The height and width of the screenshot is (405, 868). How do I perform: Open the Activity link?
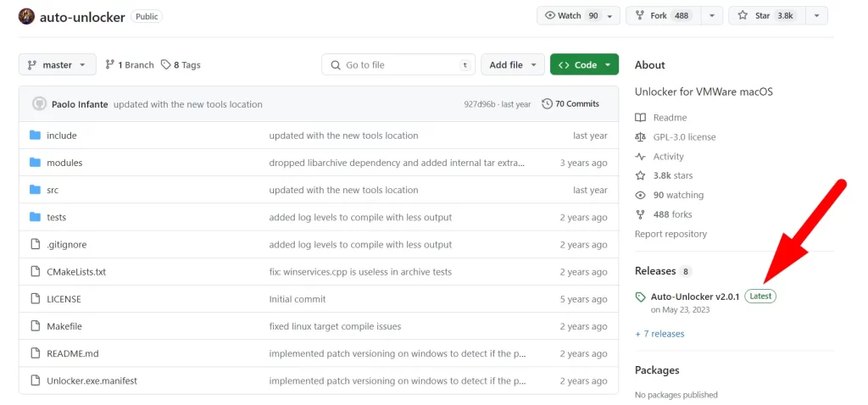[668, 157]
